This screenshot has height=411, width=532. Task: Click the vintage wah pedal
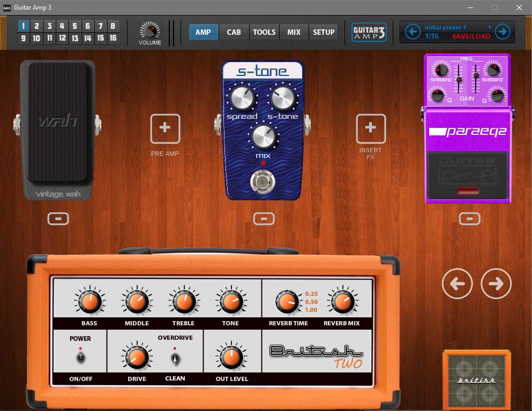click(x=58, y=130)
